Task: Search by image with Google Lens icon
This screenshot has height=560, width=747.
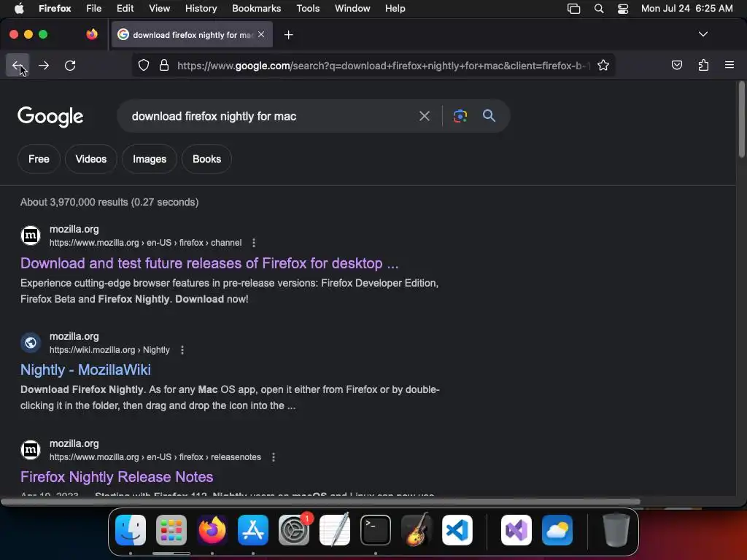Action: (460, 116)
